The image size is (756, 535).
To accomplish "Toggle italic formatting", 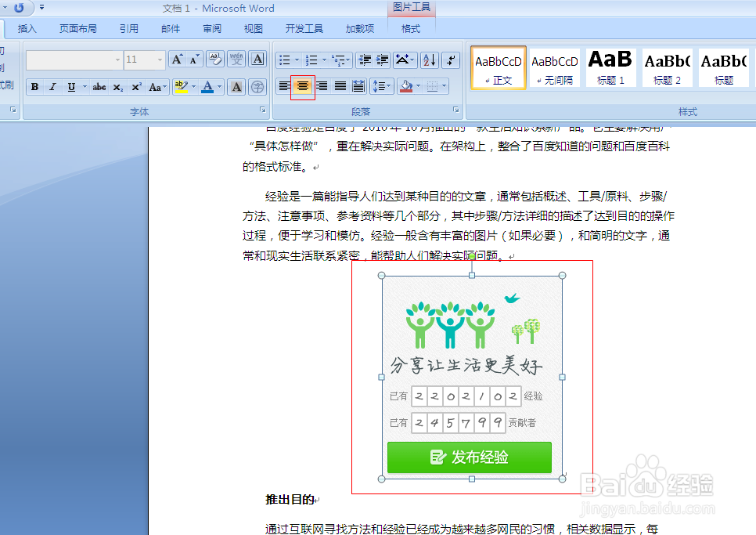I will 52,86.
